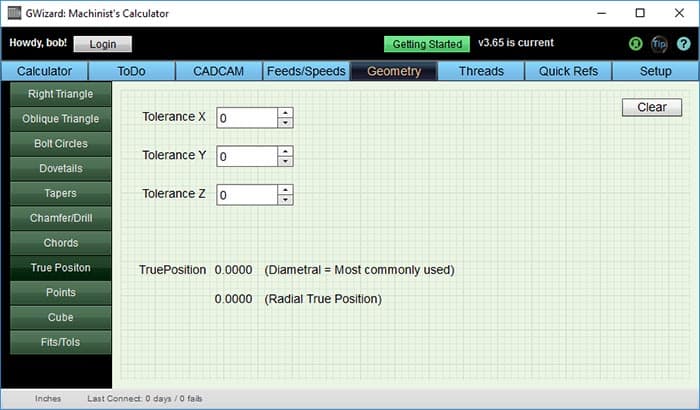Image resolution: width=700 pixels, height=410 pixels.
Task: Open the help question mark icon
Action: click(x=683, y=44)
